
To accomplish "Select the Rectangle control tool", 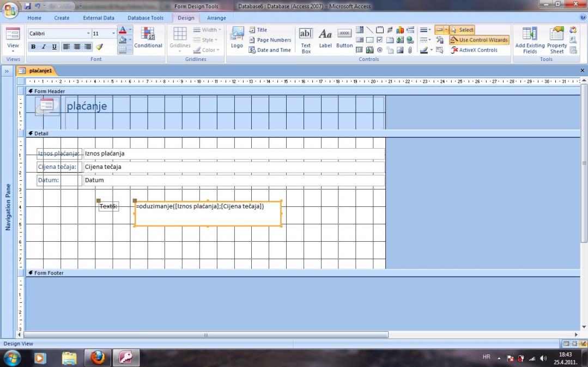I will pos(370,40).
